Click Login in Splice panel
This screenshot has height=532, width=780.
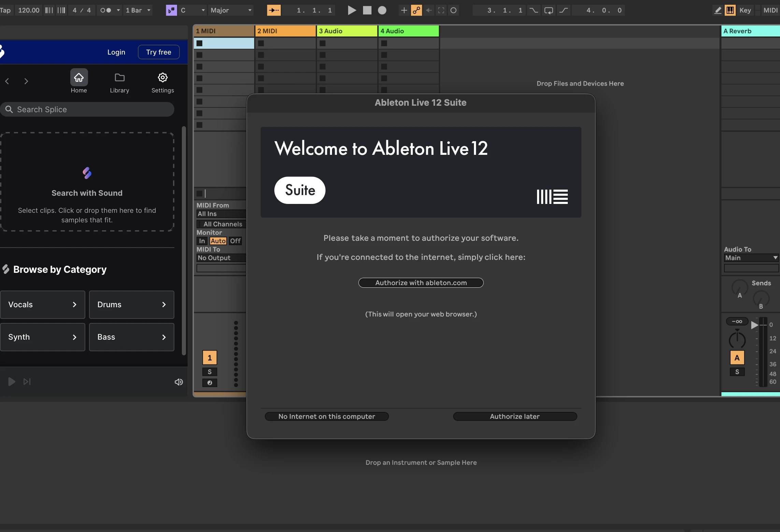116,52
